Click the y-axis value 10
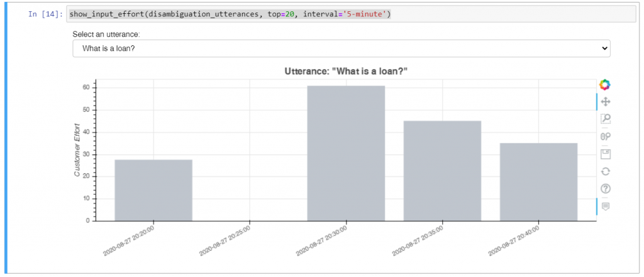644x277 pixels. click(87, 198)
